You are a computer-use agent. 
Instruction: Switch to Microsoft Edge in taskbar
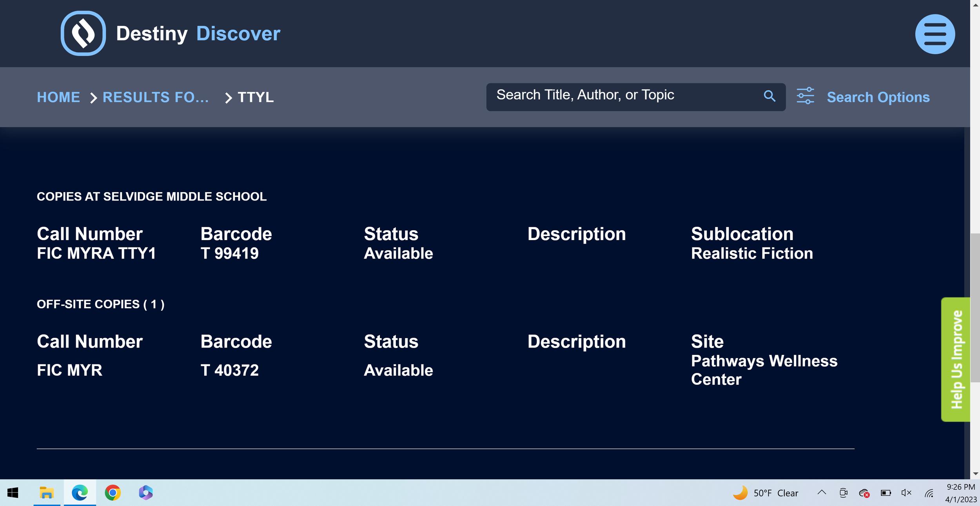(x=80, y=493)
